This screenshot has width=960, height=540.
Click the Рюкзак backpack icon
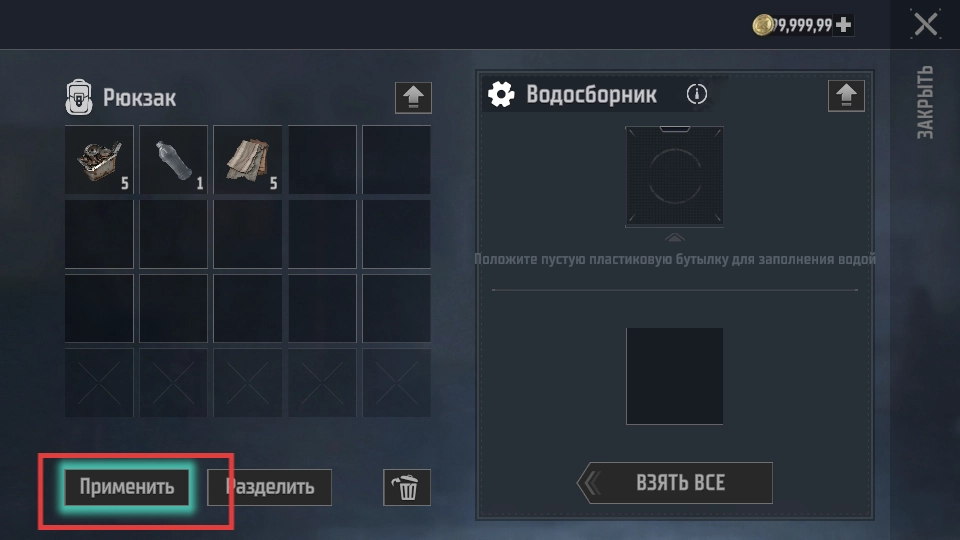point(79,97)
